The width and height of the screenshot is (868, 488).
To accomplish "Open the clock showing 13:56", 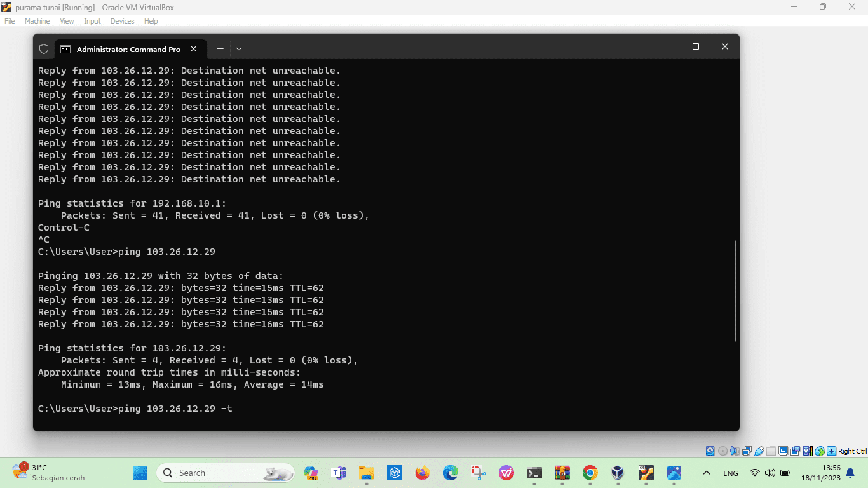I will click(820, 473).
